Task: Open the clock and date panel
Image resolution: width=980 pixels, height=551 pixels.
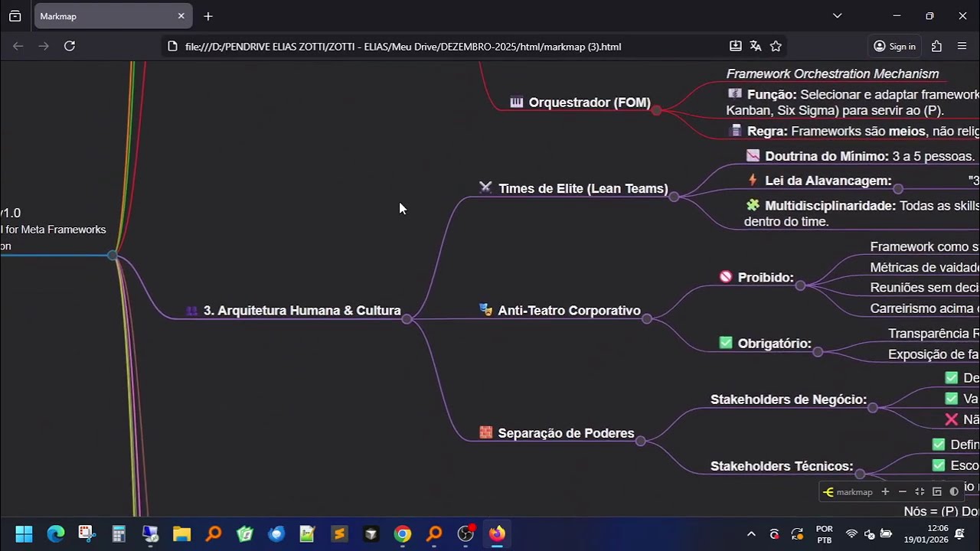Action: click(x=926, y=534)
